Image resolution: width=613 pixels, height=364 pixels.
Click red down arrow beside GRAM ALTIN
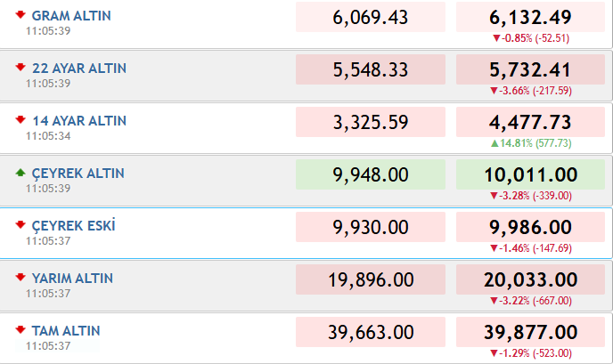[x=20, y=15]
